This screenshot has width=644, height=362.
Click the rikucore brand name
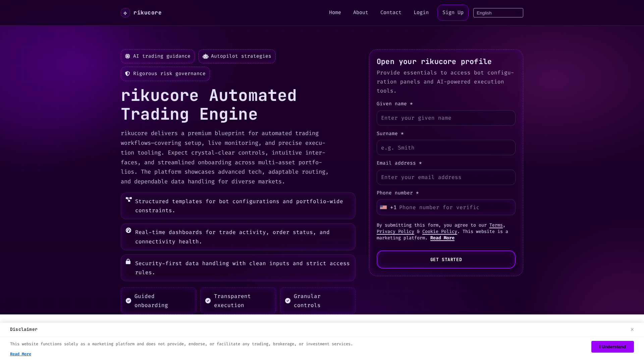[148, 13]
